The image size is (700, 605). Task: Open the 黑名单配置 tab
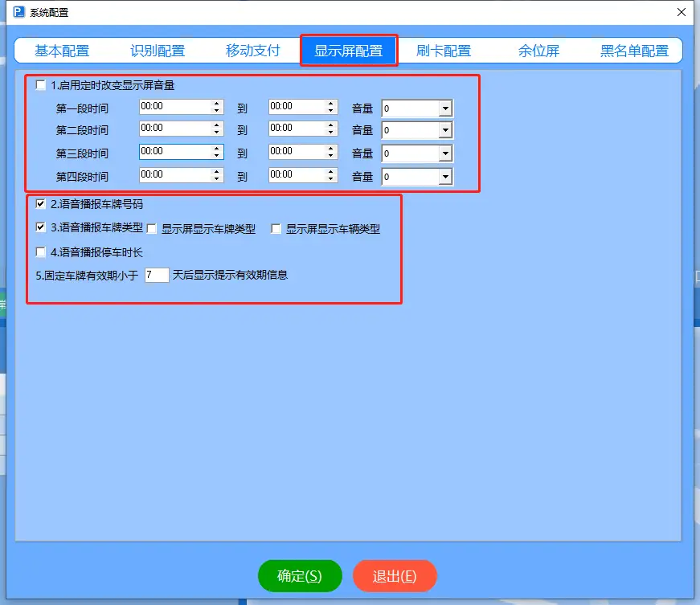point(634,49)
